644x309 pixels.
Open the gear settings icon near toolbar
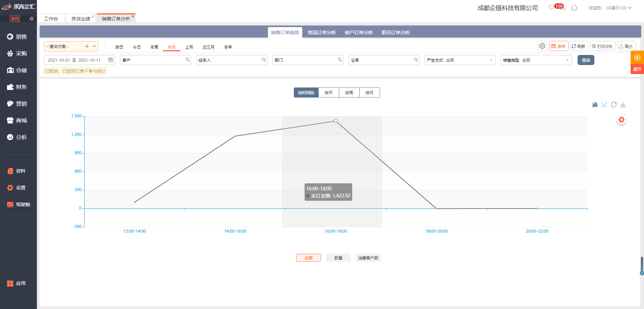(542, 46)
